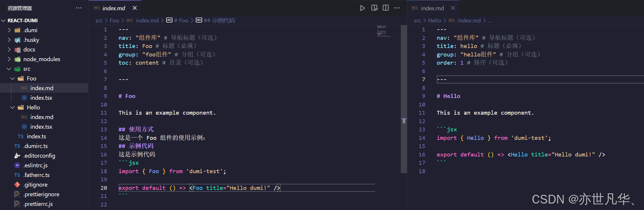
Task: Collapse the Hello folder chevron
Action: point(13,107)
